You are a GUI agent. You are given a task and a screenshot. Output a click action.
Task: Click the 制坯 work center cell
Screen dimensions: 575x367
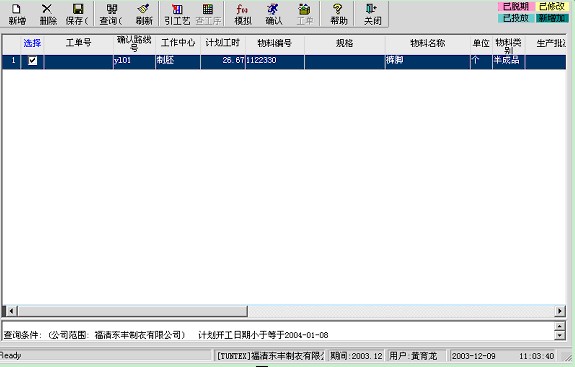pos(178,61)
